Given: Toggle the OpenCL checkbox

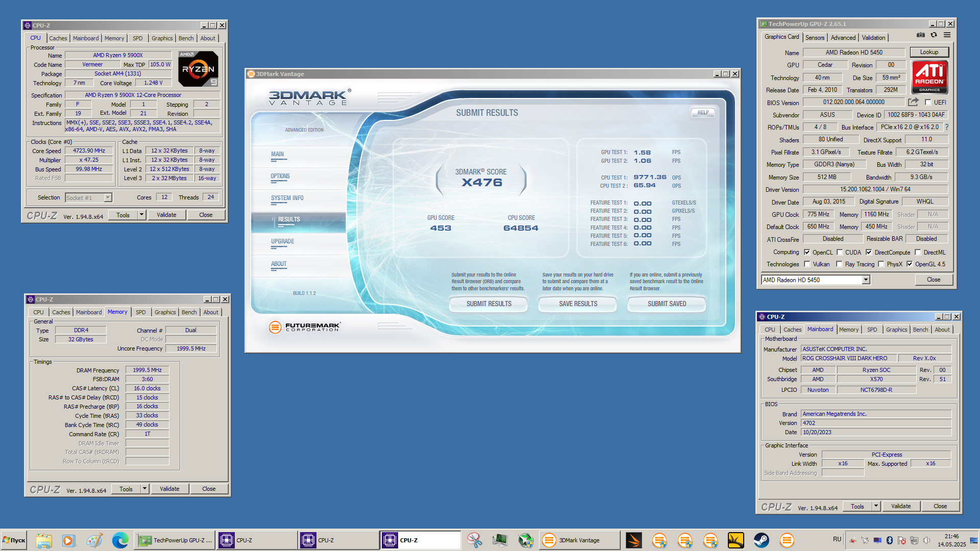Looking at the screenshot, I should click(807, 252).
